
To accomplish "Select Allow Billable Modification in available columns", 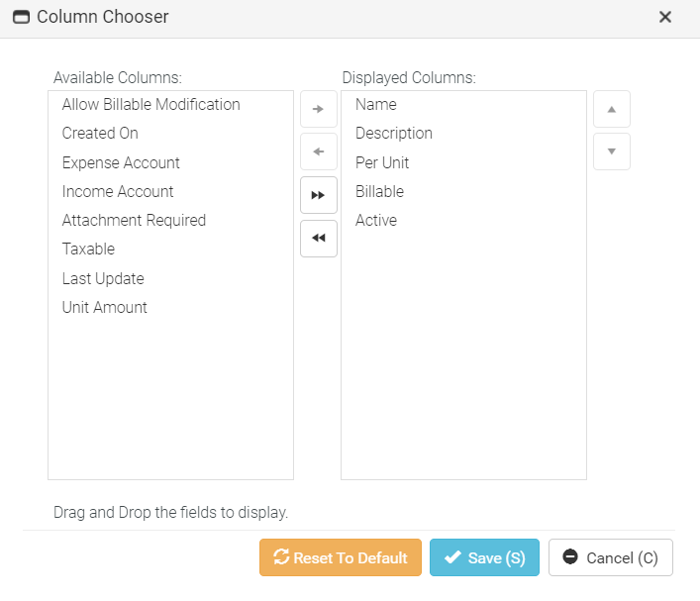I will click(x=150, y=104).
